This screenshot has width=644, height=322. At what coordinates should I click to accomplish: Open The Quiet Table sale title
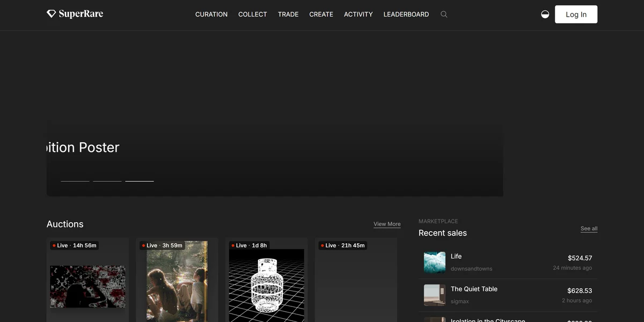(x=474, y=289)
